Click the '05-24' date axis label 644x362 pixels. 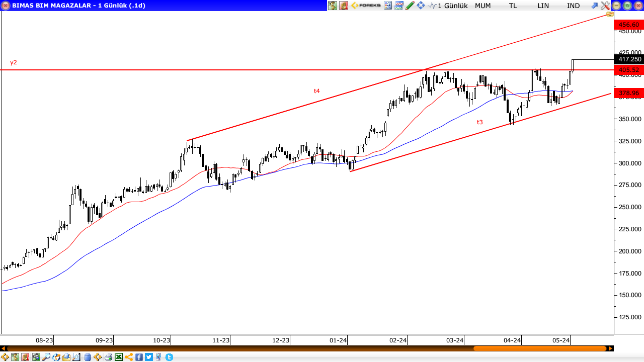(x=561, y=340)
